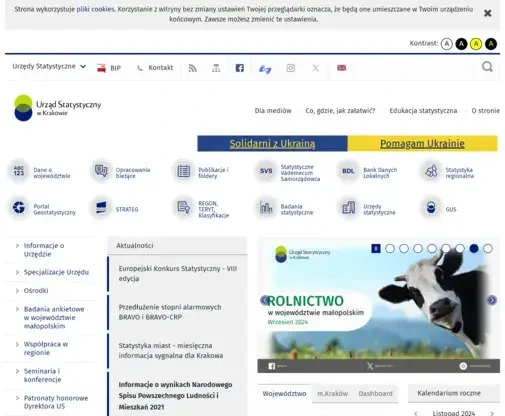Go to previous slide arrow
The height and width of the screenshot is (416, 505).
(265, 300)
